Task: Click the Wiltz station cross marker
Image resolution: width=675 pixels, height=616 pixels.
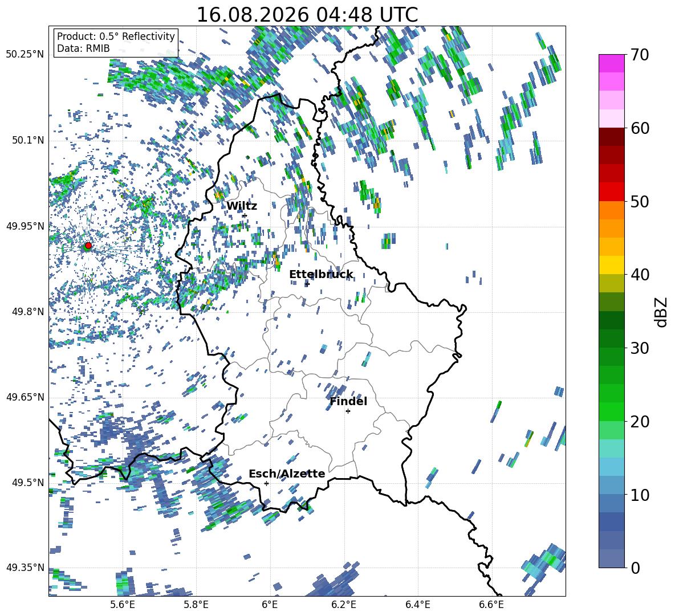Action: pos(245,215)
